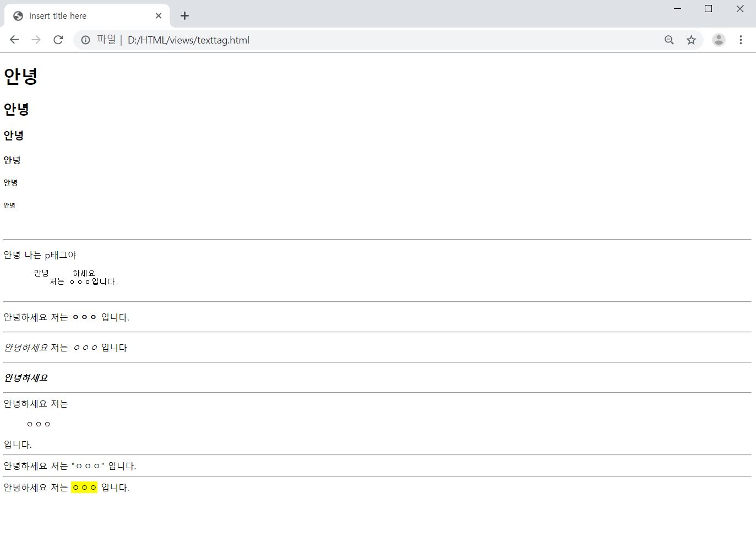Bookmark this page with the star
The width and height of the screenshot is (756, 547).
pyautogui.click(x=691, y=40)
